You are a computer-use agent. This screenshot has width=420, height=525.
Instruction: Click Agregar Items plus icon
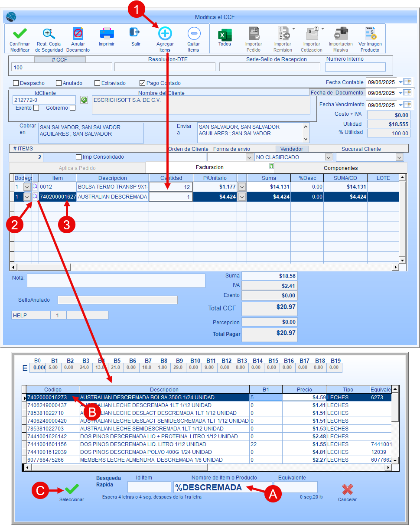click(165, 33)
